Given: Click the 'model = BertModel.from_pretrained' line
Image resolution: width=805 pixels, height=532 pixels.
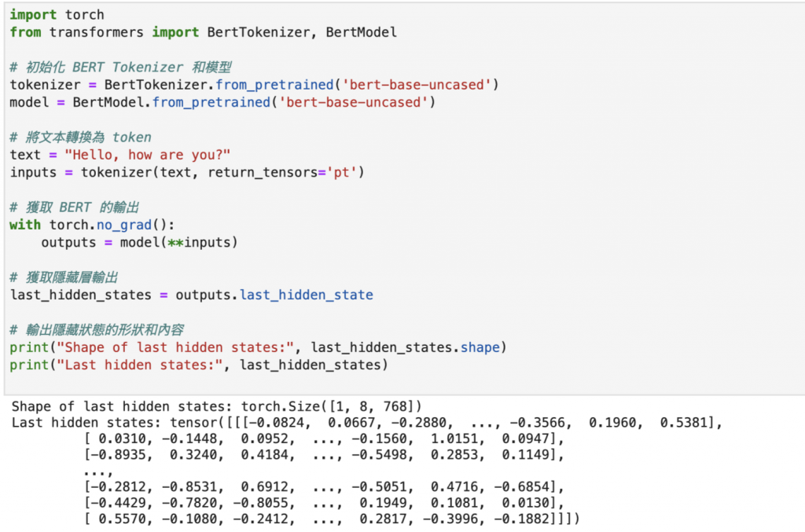Looking at the screenshot, I should pos(222,102).
